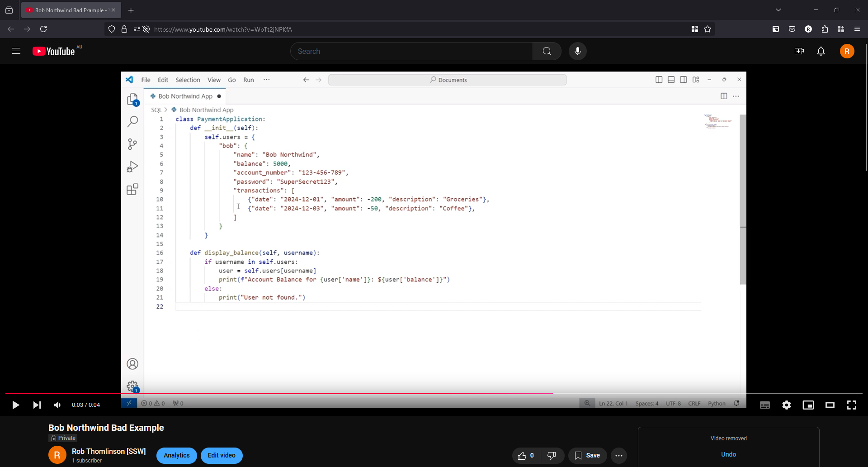This screenshot has width=868, height=467.
Task: Click Undo in the Video removed notice
Action: [x=728, y=454]
